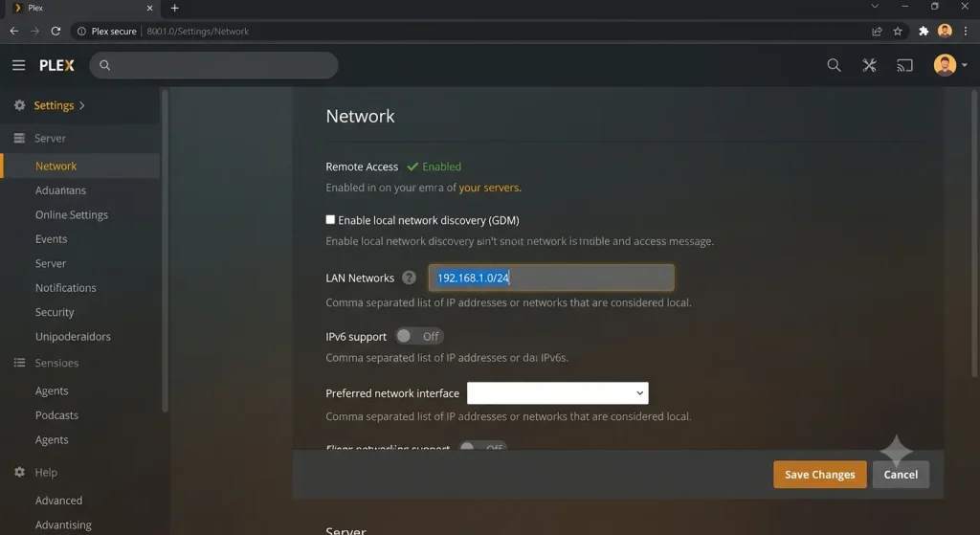Click the Settings label in the sidebar

coord(54,105)
